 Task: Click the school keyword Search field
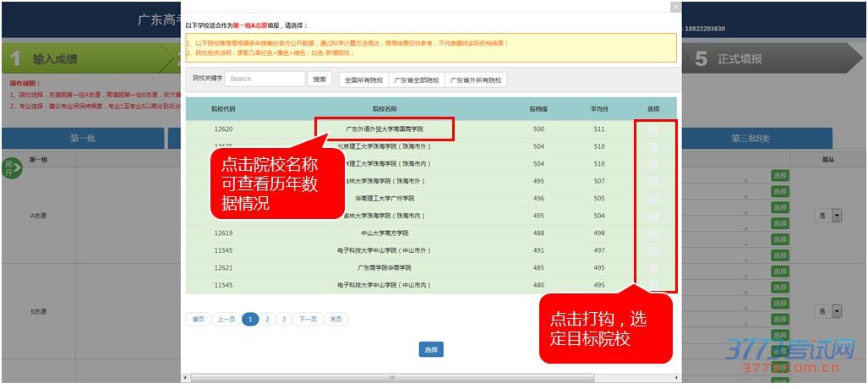(265, 79)
